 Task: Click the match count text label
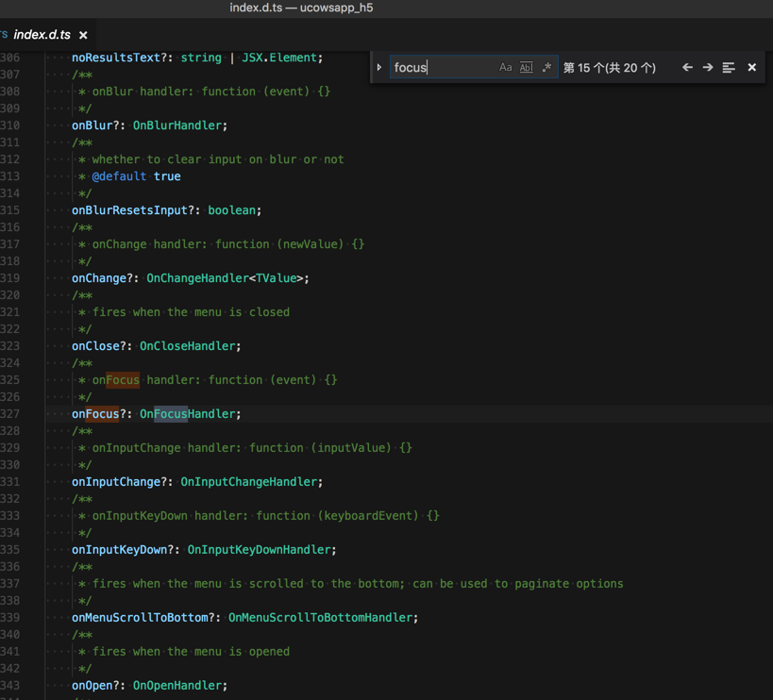609,68
